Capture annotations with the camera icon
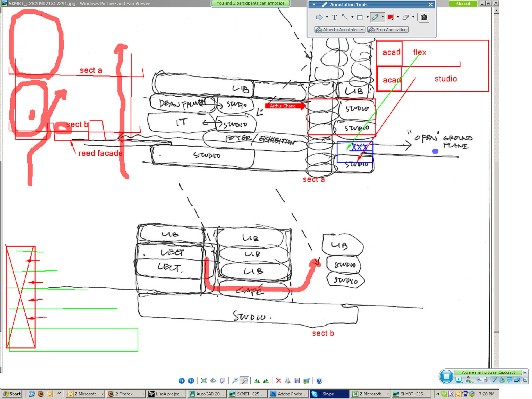 (x=424, y=17)
